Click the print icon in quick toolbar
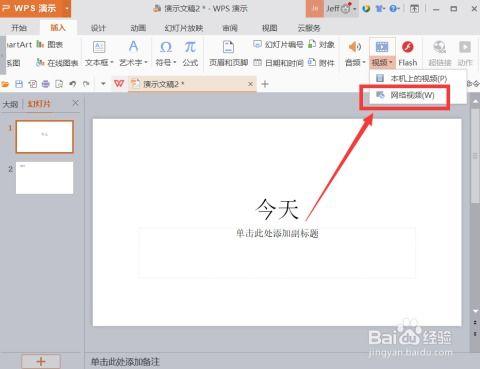This screenshot has width=480, height=369. point(46,84)
